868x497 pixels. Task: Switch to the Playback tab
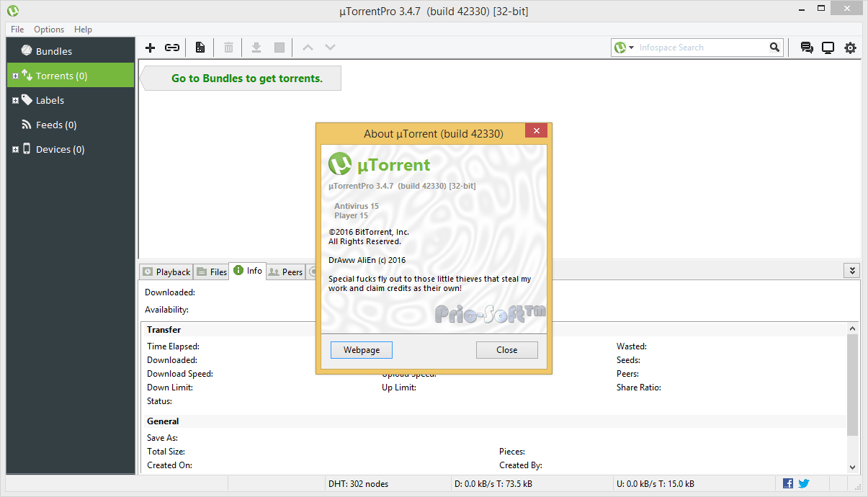(166, 272)
